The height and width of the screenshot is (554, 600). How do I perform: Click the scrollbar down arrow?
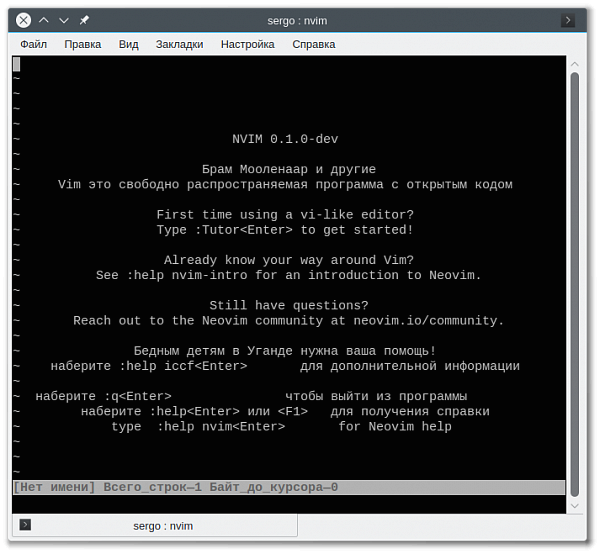[575, 506]
